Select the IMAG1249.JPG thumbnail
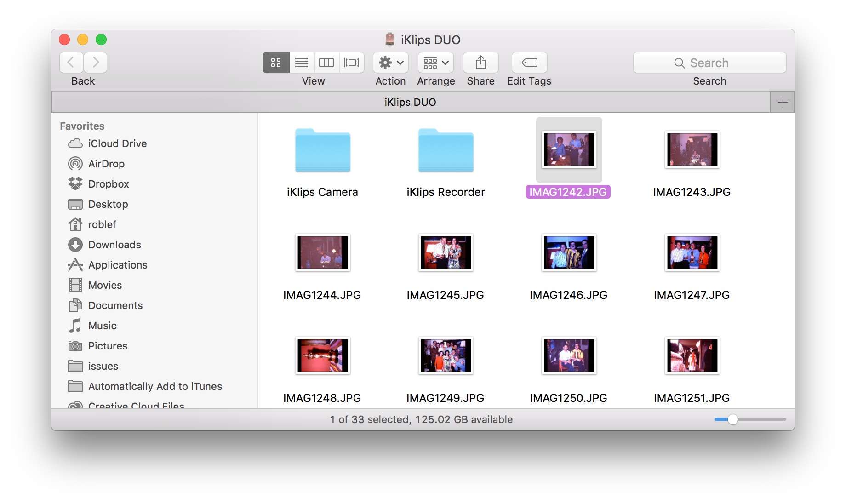Viewport: 846px width, 504px height. click(x=446, y=355)
